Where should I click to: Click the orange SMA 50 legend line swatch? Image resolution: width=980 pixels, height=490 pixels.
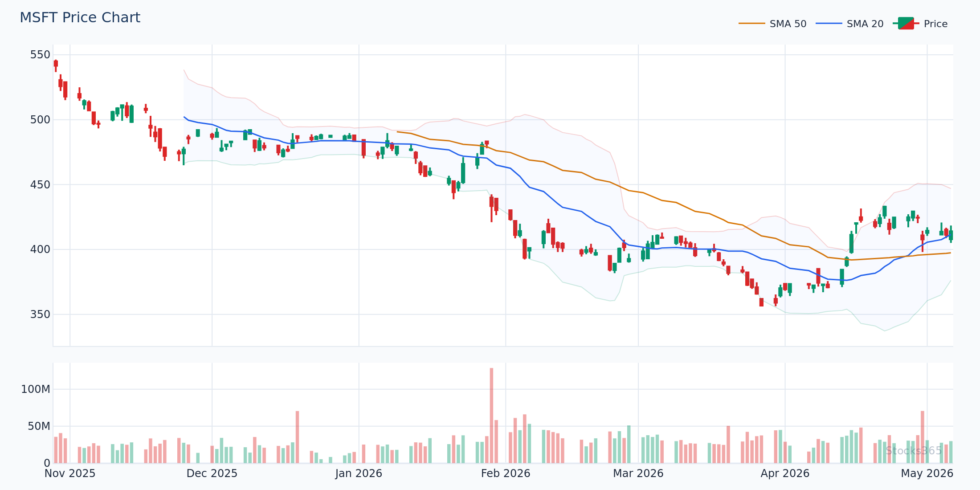tap(751, 24)
